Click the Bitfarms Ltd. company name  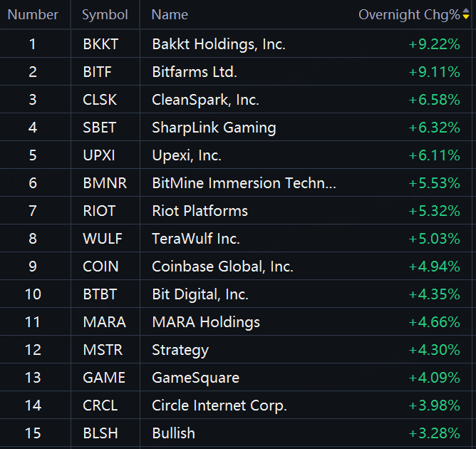pos(195,72)
